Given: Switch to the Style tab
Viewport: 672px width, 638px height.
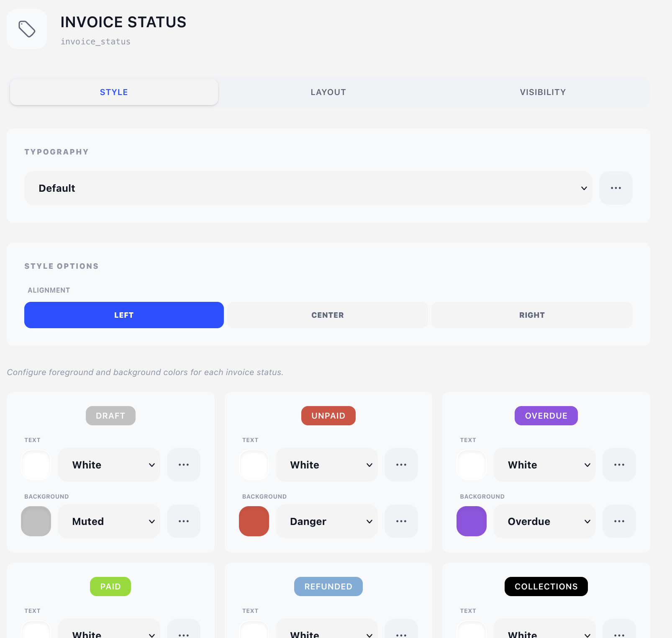Looking at the screenshot, I should tap(114, 92).
